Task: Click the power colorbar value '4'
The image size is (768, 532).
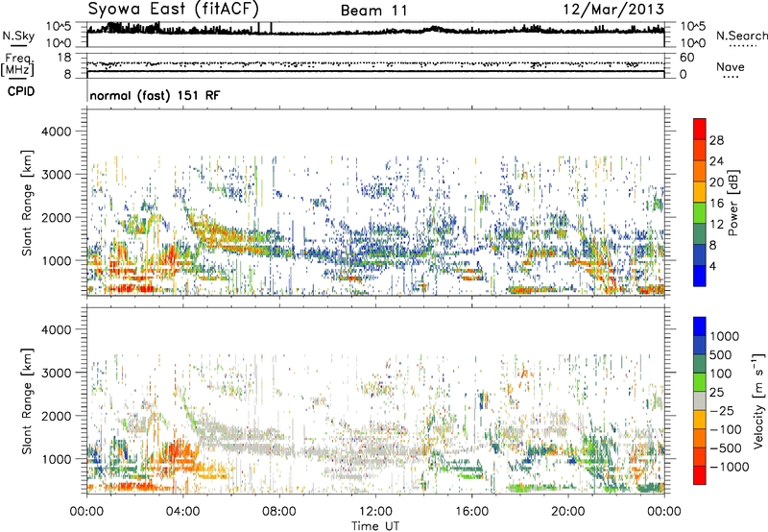Action: click(x=712, y=266)
